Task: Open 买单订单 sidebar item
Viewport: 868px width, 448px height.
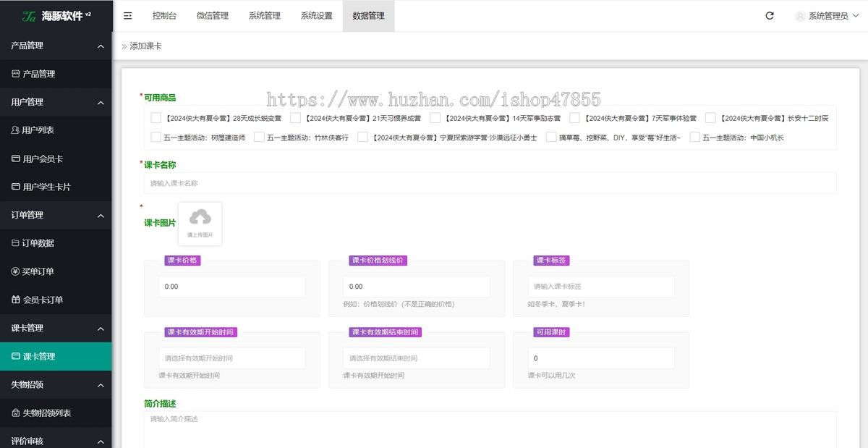Action: tap(56, 271)
